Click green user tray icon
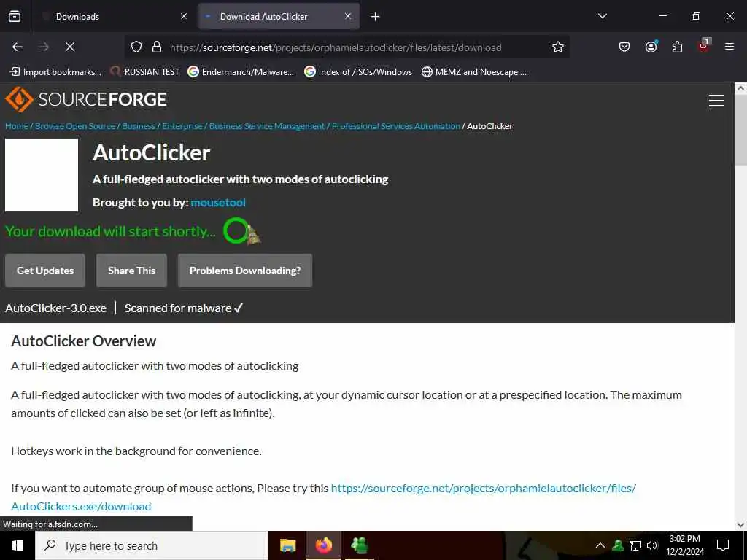This screenshot has width=747, height=560. [x=618, y=545]
